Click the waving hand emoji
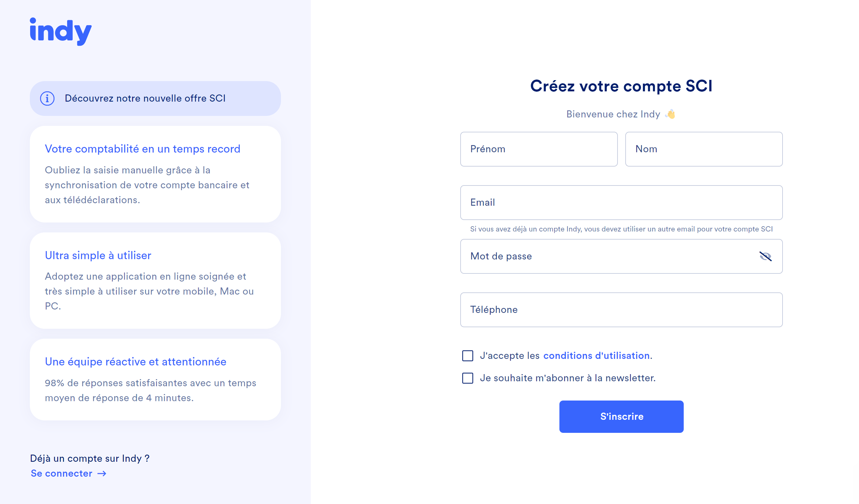Image resolution: width=859 pixels, height=504 pixels. point(670,114)
